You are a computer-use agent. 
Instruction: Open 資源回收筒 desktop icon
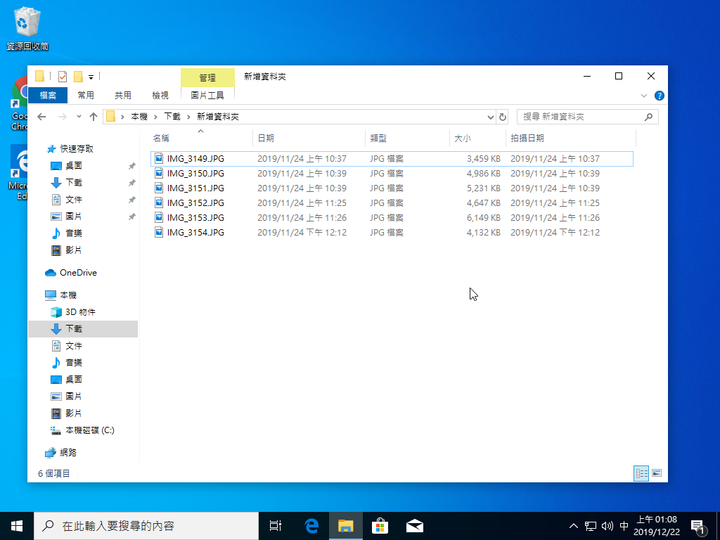tap(28, 28)
